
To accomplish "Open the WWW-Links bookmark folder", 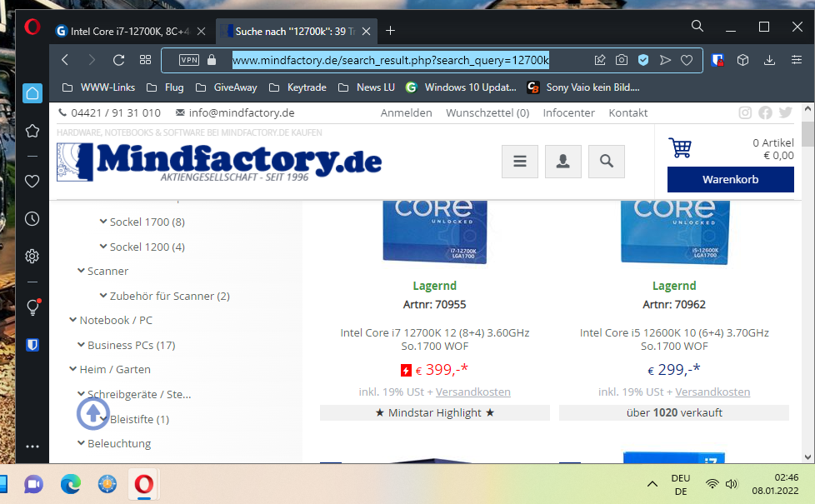I will [x=98, y=87].
